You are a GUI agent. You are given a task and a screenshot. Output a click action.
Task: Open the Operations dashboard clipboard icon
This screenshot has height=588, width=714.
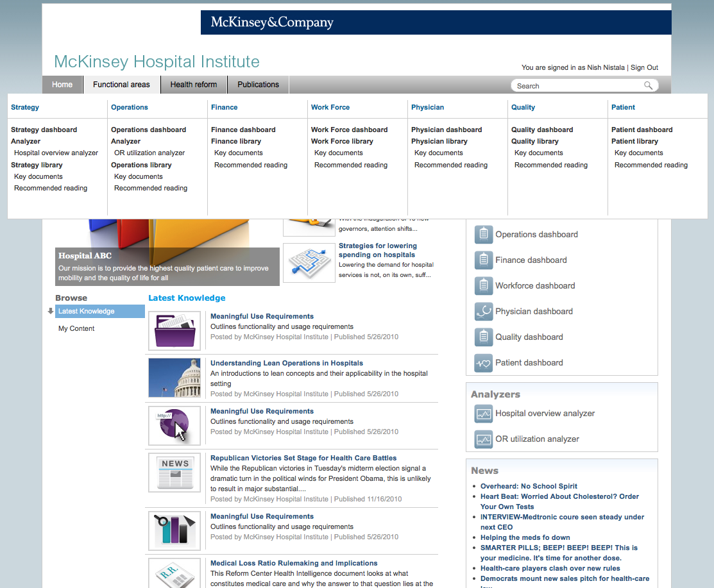[484, 235]
